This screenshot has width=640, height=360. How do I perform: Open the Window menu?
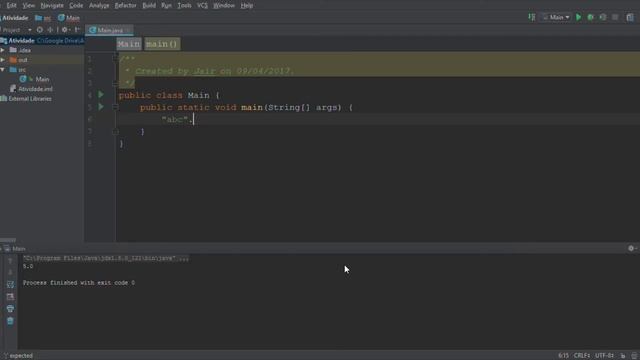pyautogui.click(x=224, y=6)
